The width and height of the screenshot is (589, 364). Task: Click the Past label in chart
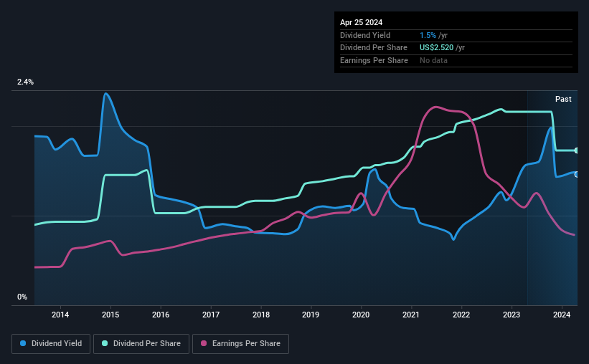pyautogui.click(x=563, y=99)
